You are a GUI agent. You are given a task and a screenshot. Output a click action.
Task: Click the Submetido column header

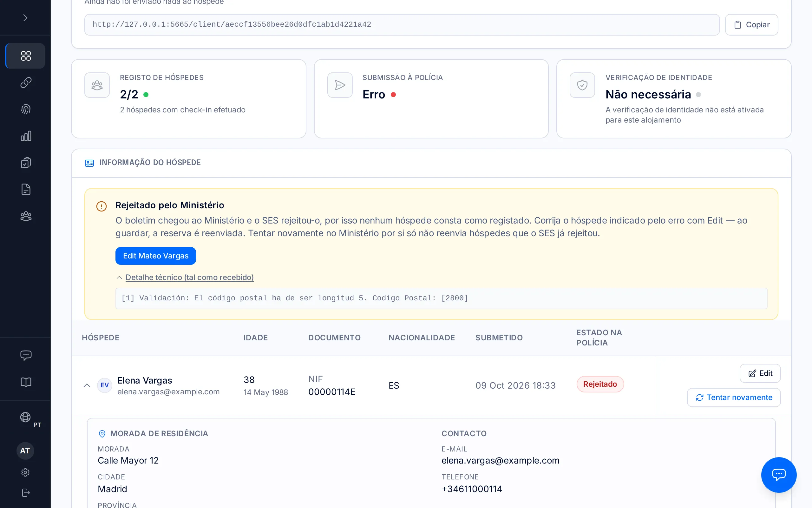(499, 338)
